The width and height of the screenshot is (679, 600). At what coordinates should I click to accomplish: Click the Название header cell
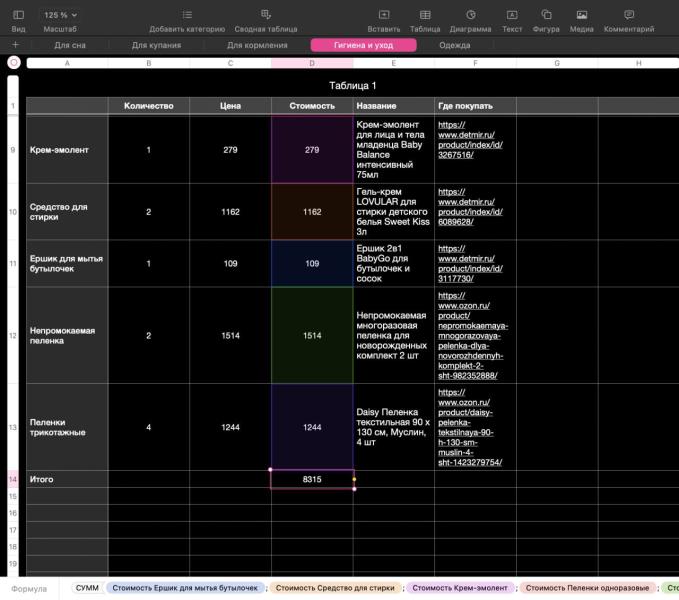[394, 106]
